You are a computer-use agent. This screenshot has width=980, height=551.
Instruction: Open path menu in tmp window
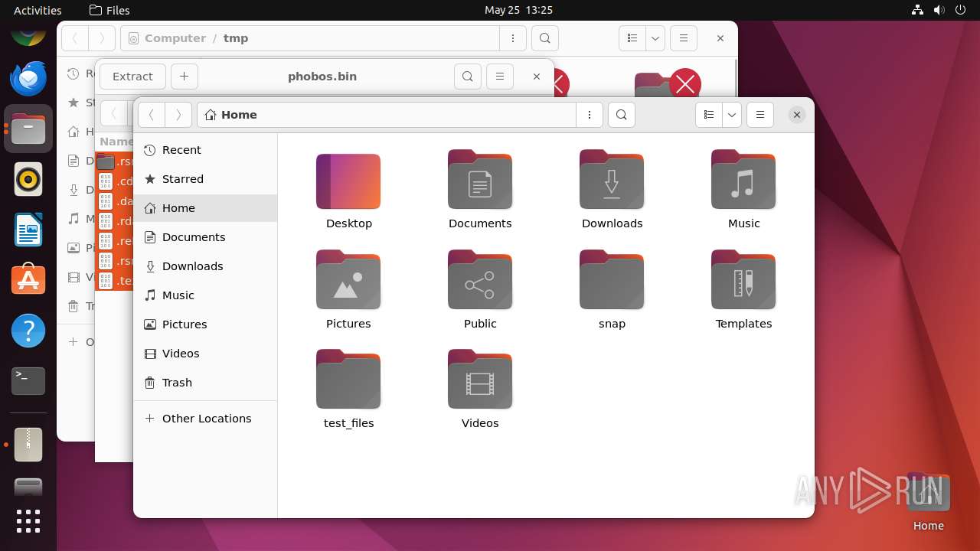pos(512,38)
